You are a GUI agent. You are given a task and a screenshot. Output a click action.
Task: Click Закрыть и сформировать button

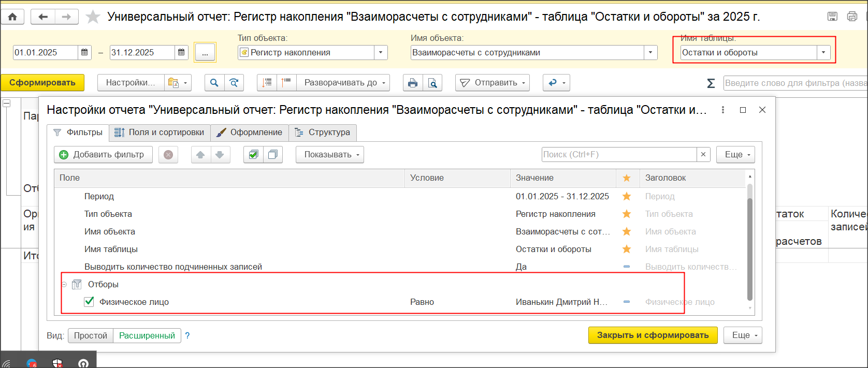pos(653,335)
